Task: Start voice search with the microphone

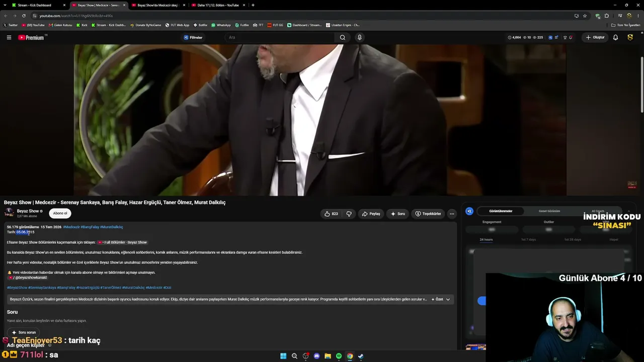Action: (359, 37)
